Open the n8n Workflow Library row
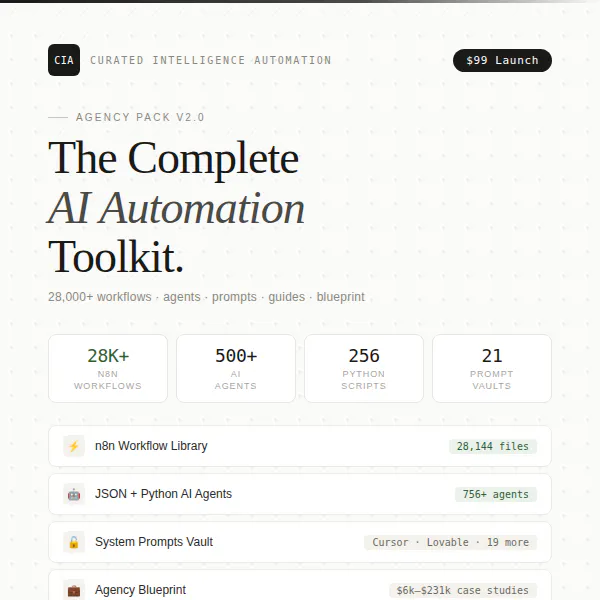Screen dimensions: 600x600 [300, 446]
